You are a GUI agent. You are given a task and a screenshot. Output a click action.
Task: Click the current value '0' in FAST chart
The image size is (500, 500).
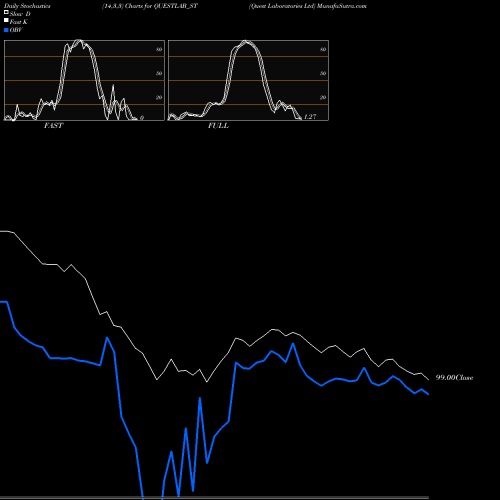[142, 118]
